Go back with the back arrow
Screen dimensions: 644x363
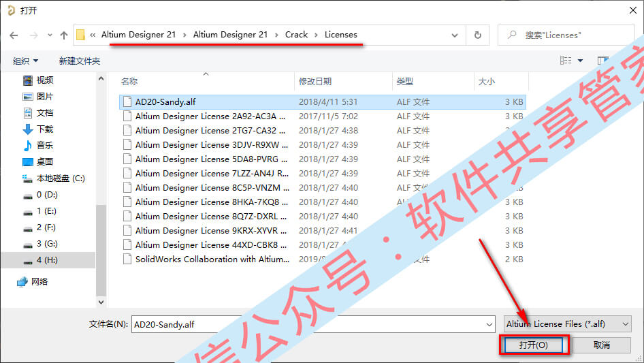click(14, 35)
